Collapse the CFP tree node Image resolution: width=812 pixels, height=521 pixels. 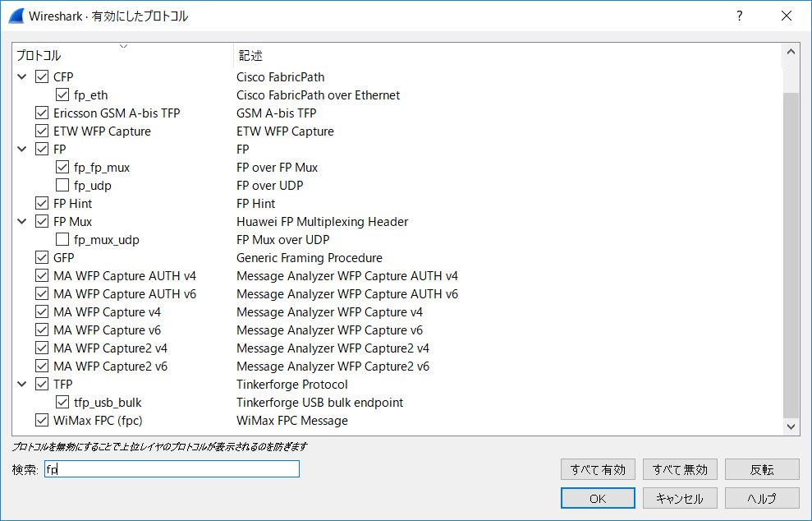point(21,76)
